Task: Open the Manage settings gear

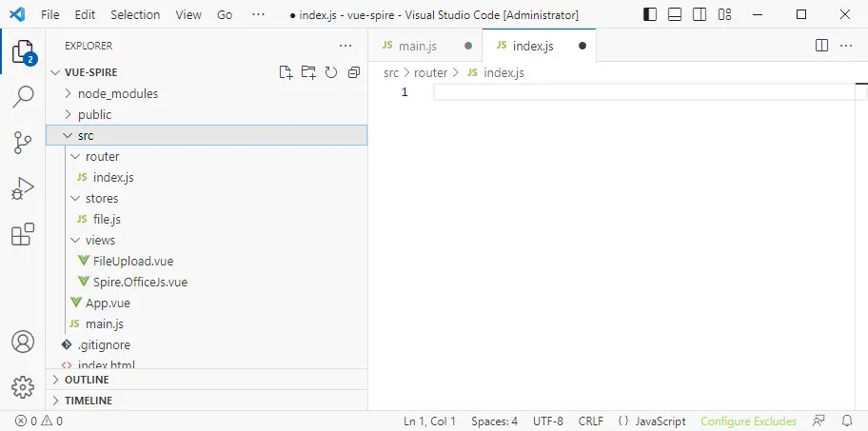Action: tap(23, 387)
